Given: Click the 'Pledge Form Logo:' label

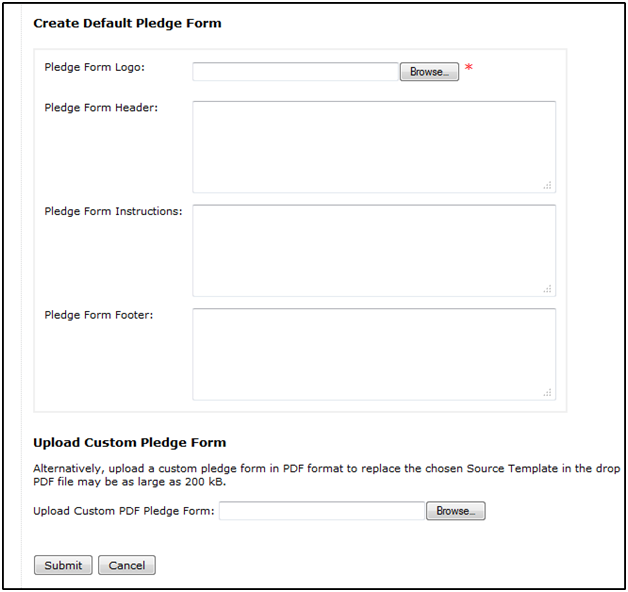Looking at the screenshot, I should click(x=95, y=67).
